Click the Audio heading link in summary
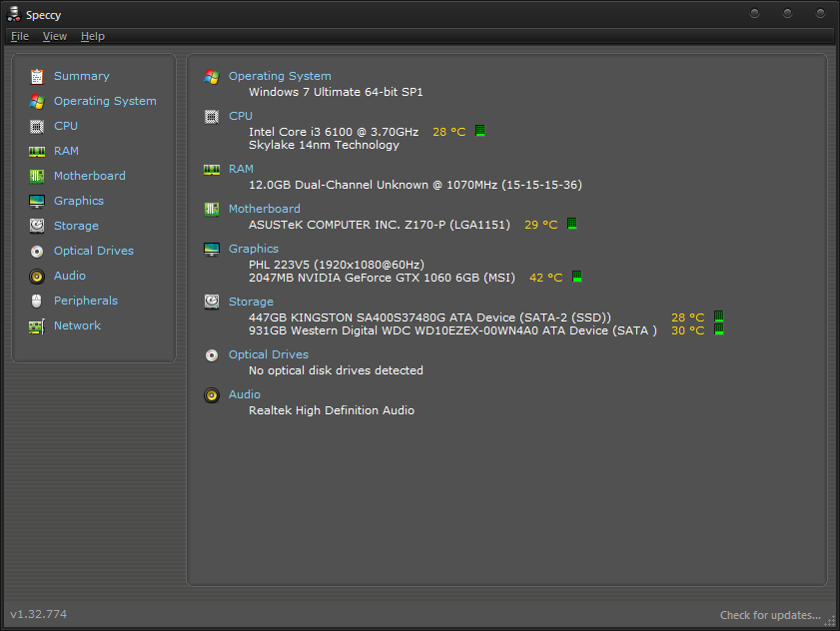The width and height of the screenshot is (840, 631). [x=245, y=394]
